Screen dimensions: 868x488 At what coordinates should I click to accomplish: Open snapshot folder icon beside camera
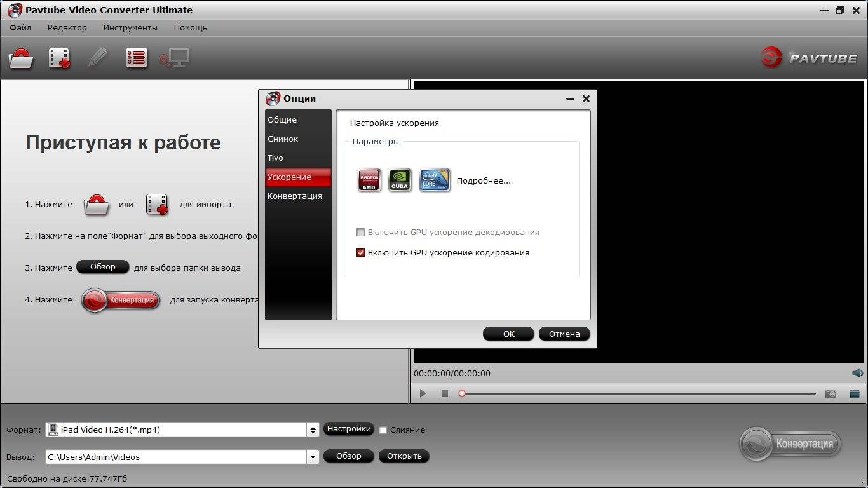pyautogui.click(x=854, y=394)
